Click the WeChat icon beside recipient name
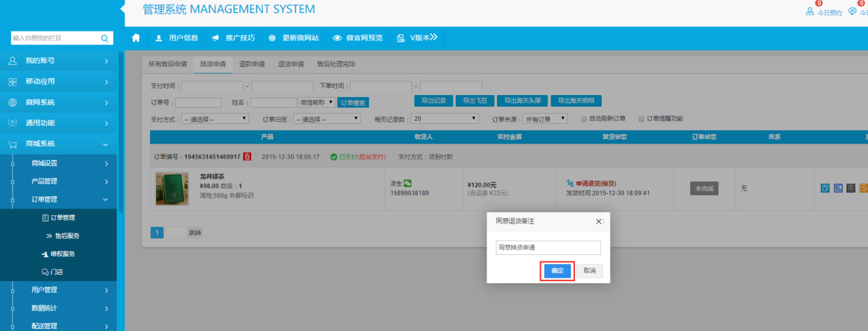Image resolution: width=868 pixels, height=331 pixels. [407, 183]
